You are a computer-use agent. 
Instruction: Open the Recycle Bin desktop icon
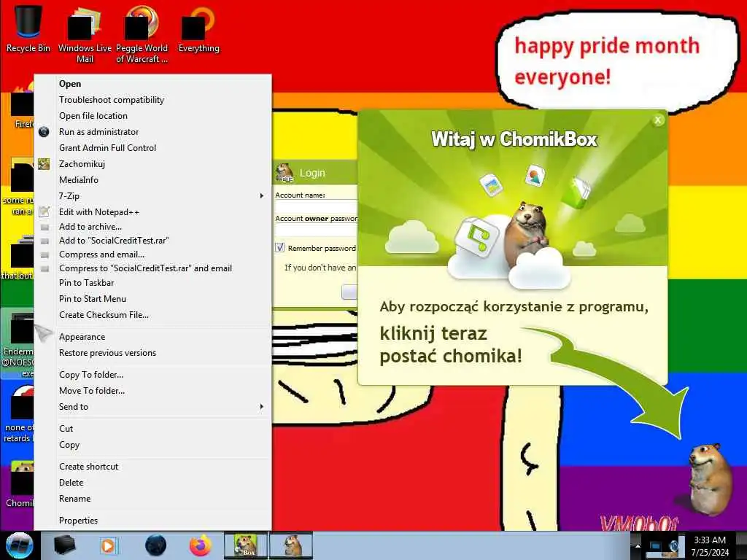click(x=28, y=28)
